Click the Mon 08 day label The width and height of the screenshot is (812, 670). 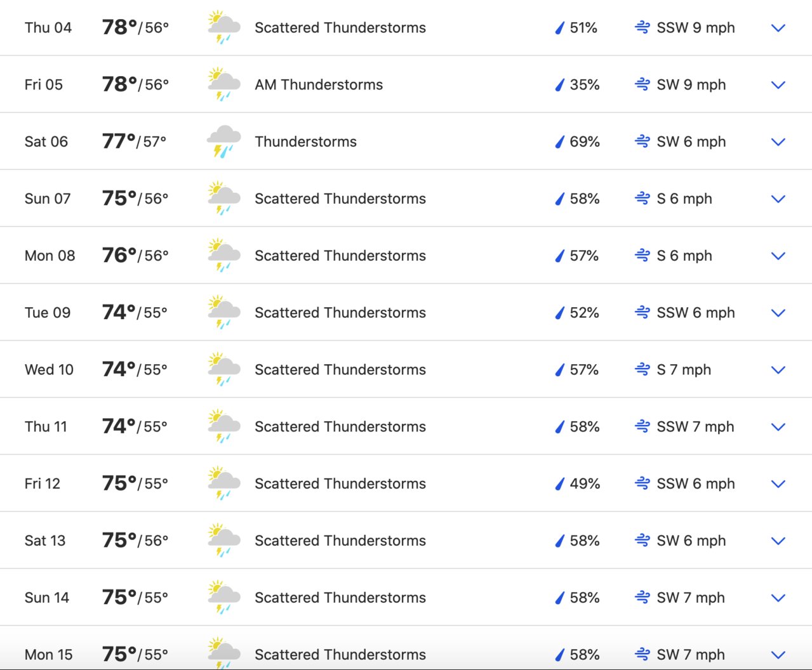pos(50,256)
